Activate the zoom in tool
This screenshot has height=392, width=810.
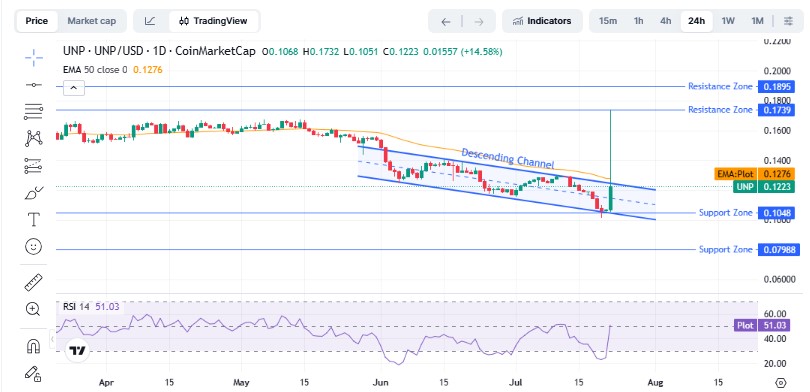[x=34, y=309]
